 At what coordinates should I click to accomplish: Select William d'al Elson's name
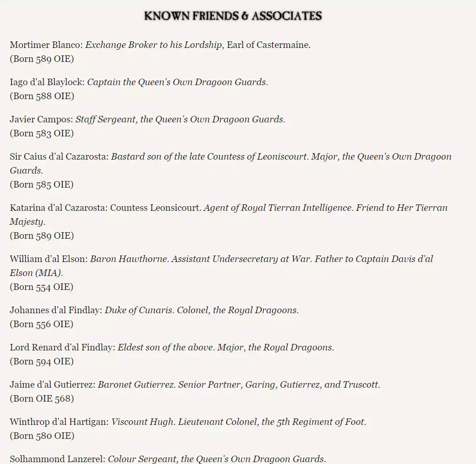click(48, 259)
